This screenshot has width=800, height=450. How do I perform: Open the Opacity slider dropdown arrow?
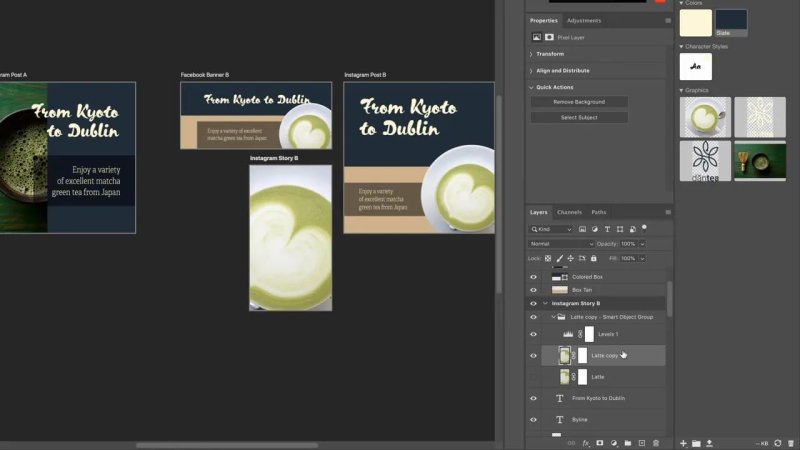pyautogui.click(x=642, y=244)
